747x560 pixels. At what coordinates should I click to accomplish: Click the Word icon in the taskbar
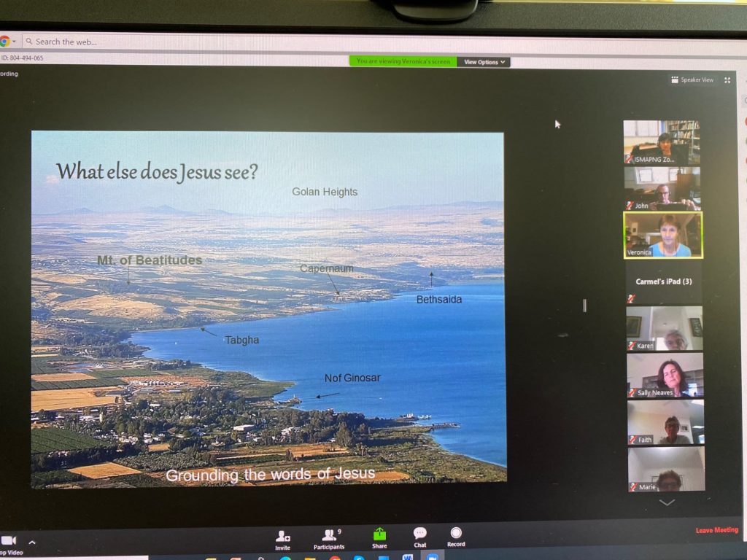coord(407,556)
